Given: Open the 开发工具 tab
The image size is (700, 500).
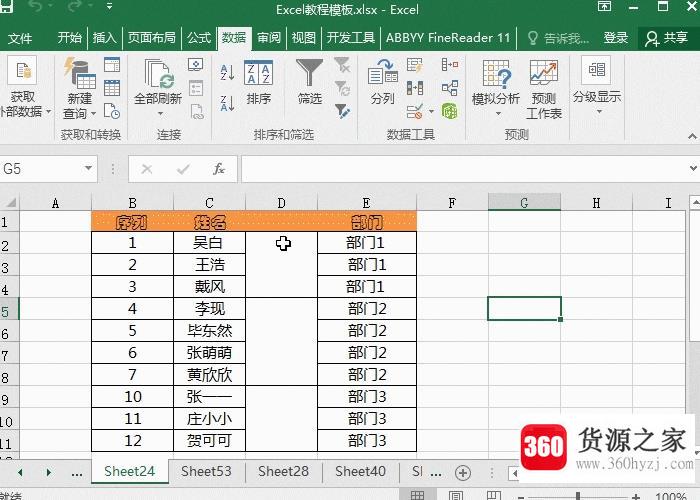Looking at the screenshot, I should pos(350,38).
